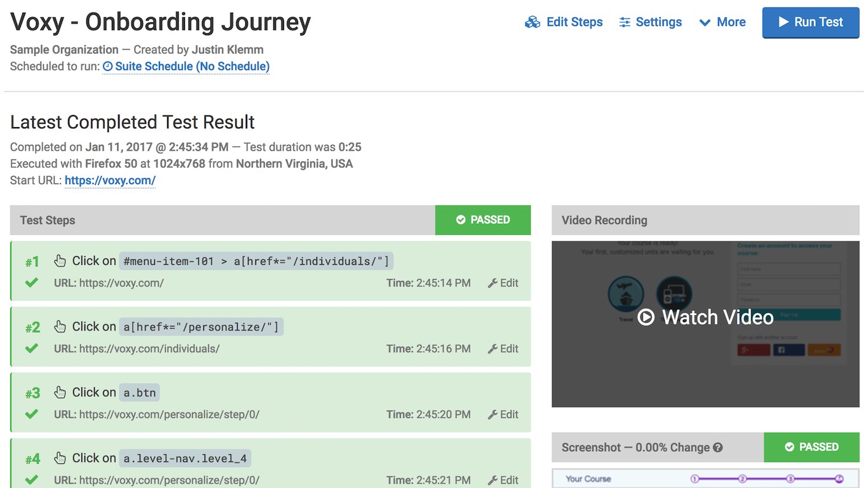Expand the More dropdown menu
Viewport: 868px width, 488px height.
click(x=722, y=22)
